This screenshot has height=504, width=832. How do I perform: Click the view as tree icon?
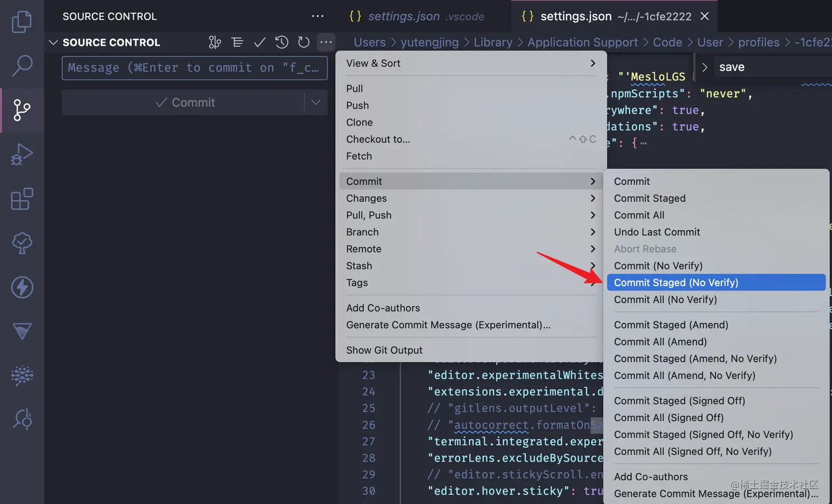coord(237,42)
